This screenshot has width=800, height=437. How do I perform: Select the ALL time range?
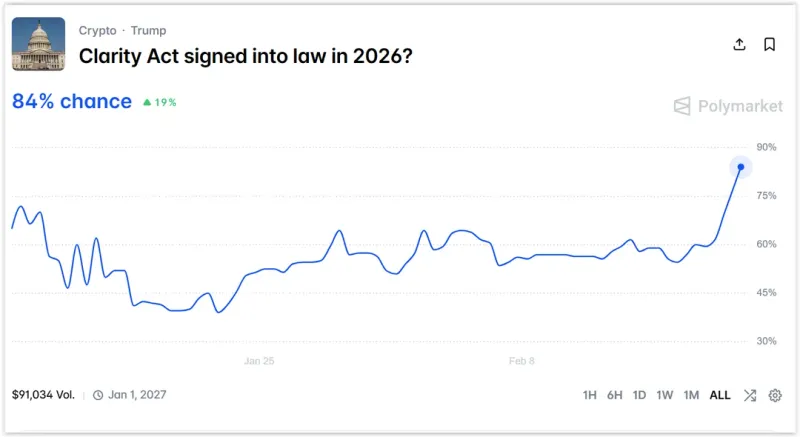pos(720,395)
